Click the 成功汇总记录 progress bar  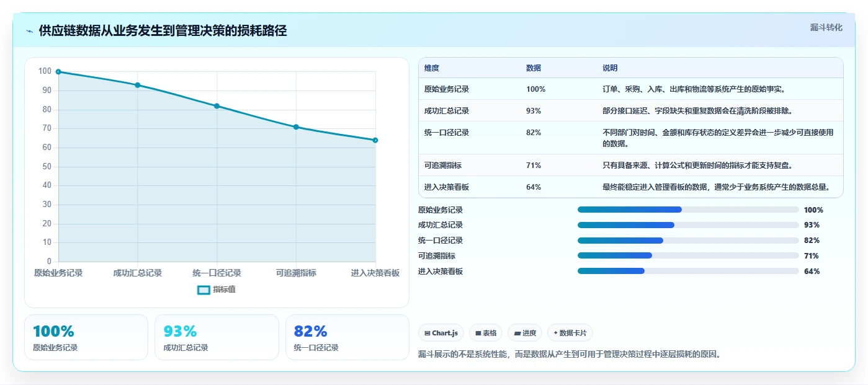tap(688, 225)
